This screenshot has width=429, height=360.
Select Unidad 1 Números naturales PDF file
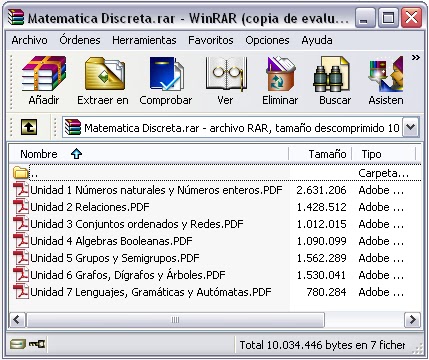pos(156,190)
